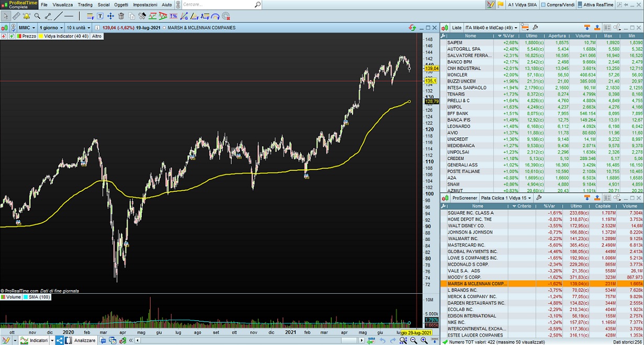Viewport: 644px width, 345px height.
Task: Toggle the Prezzo price label
Action: click(x=27, y=36)
